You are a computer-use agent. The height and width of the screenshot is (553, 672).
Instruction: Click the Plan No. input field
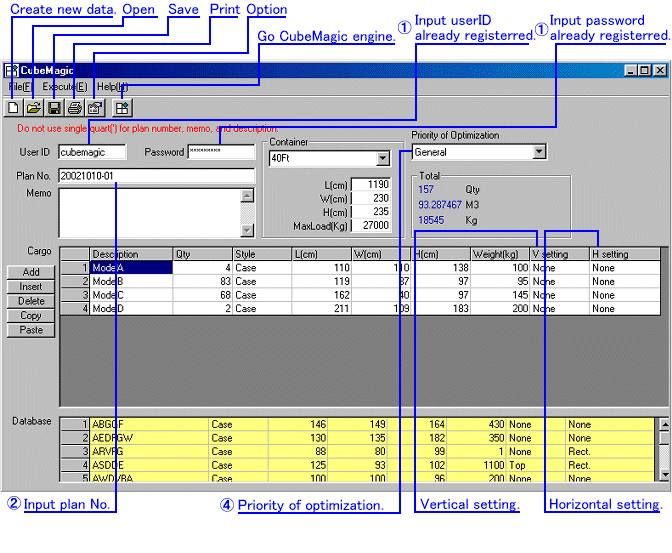(x=155, y=176)
